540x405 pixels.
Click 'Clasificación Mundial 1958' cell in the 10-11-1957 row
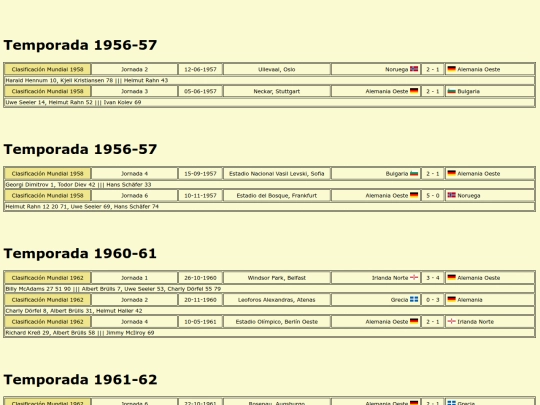(x=48, y=195)
